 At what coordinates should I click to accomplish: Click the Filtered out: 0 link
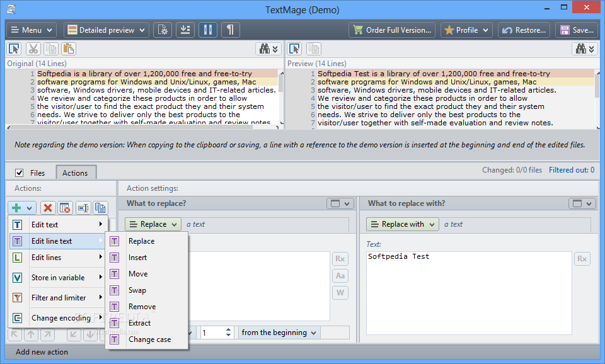click(x=572, y=170)
